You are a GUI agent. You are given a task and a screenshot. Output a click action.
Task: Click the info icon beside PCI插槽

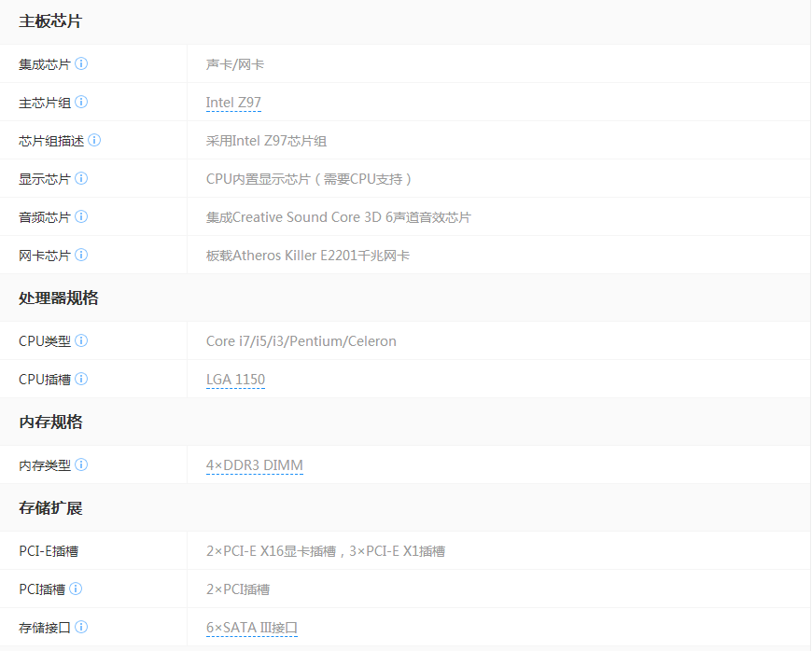(x=76, y=589)
